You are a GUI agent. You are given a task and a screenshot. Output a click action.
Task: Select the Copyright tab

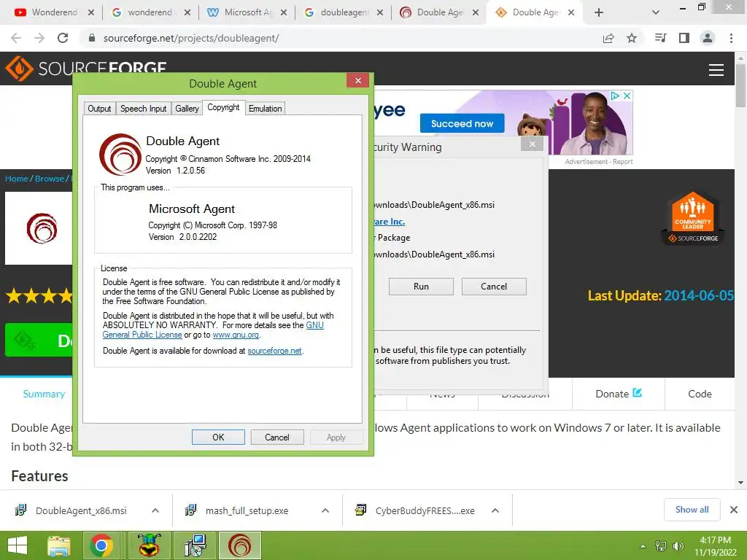coord(223,108)
